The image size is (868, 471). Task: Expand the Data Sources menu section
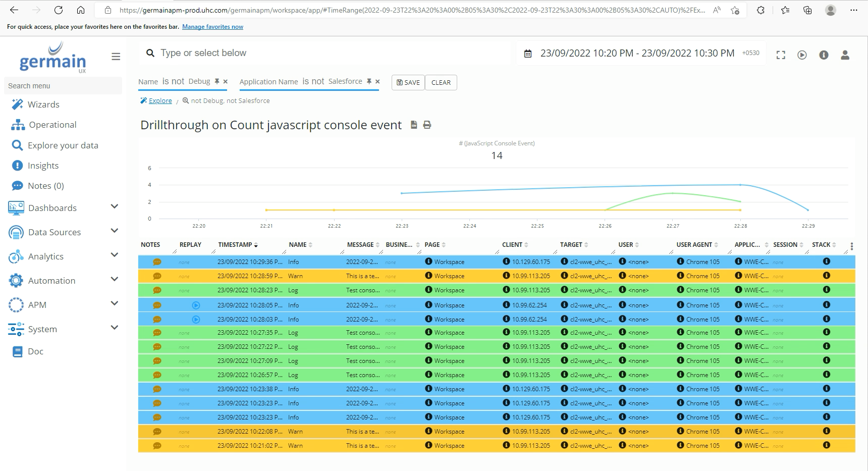coord(114,231)
